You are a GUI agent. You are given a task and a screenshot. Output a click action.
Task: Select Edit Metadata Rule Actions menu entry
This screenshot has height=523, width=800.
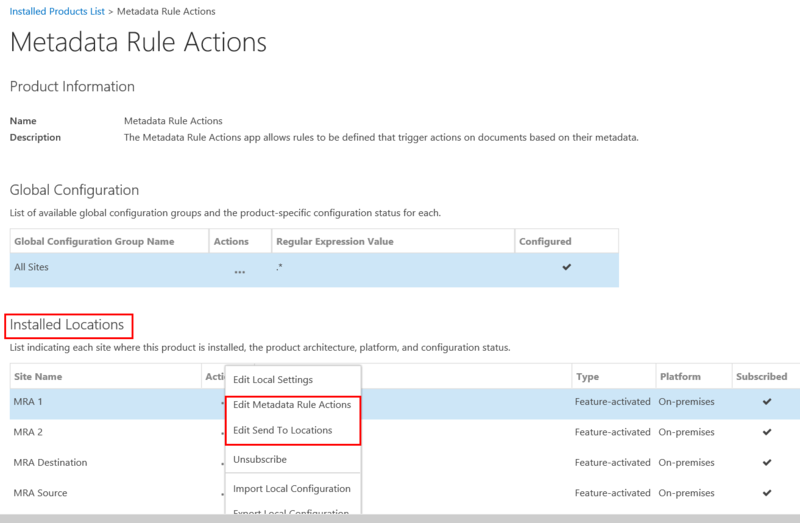292,405
